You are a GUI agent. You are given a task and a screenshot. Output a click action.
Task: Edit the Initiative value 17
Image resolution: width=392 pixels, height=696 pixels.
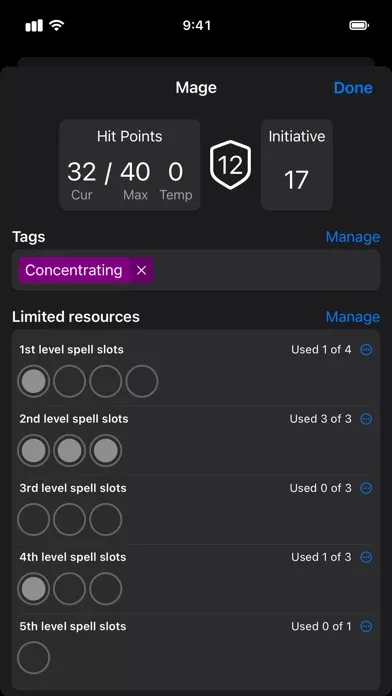(x=296, y=180)
